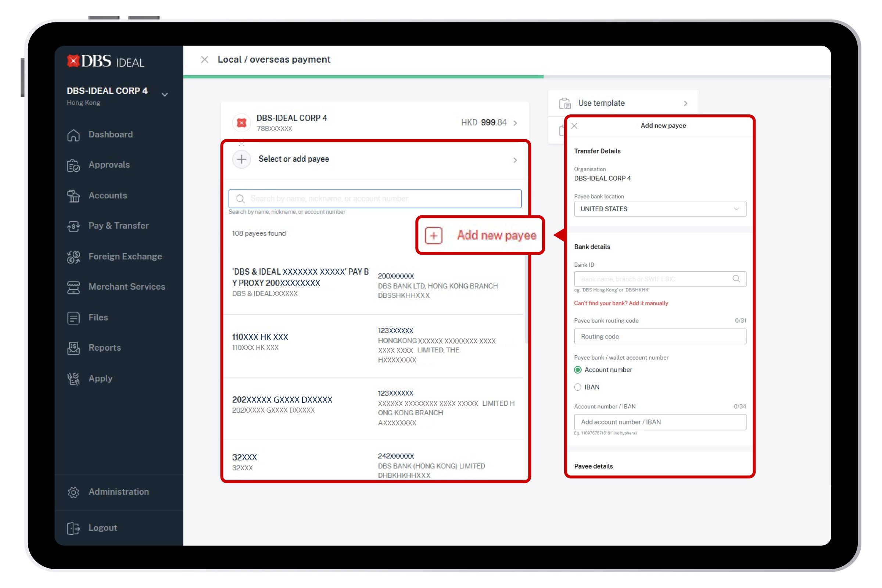Go to the Reports menu item
882x588 pixels.
tap(105, 348)
